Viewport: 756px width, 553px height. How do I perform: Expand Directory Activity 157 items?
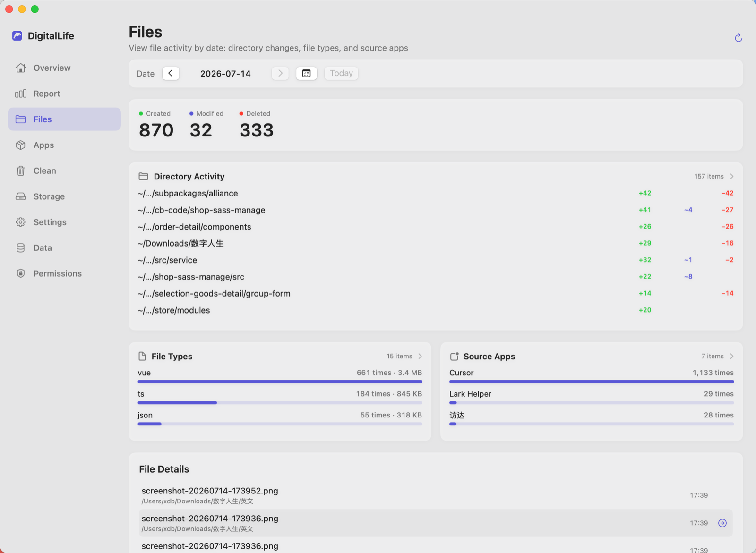[x=714, y=177]
